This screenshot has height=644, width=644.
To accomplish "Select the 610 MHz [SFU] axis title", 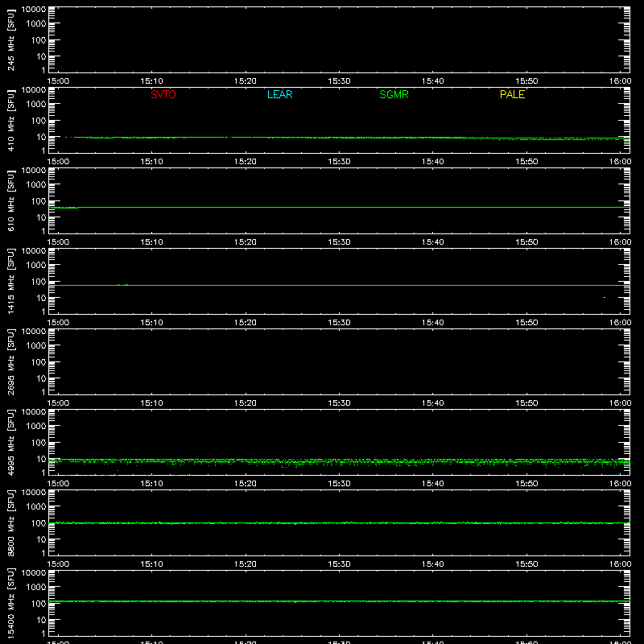I will click(10, 200).
